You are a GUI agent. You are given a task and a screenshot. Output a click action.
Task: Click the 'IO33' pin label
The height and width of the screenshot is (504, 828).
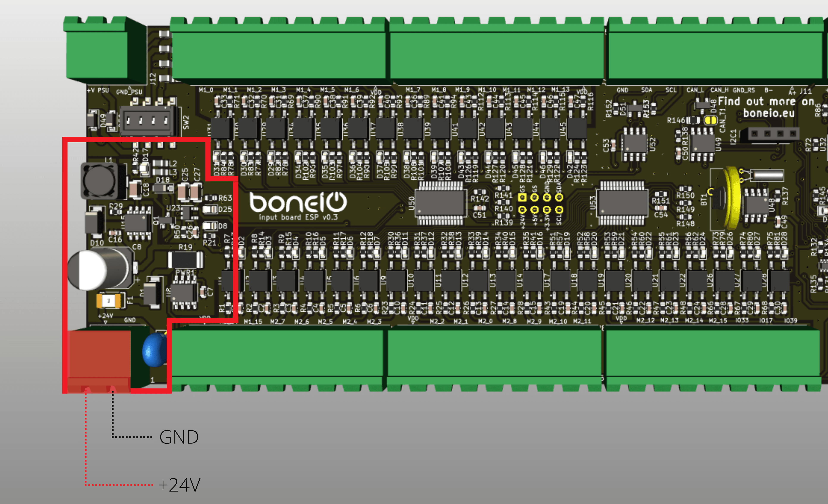point(742,320)
